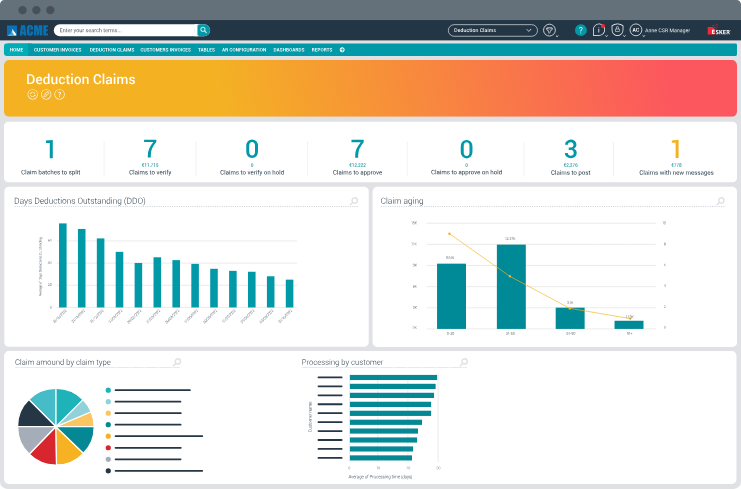Open the Claims to verify counter
Image resolution: width=741 pixels, height=489 pixels.
150,157
